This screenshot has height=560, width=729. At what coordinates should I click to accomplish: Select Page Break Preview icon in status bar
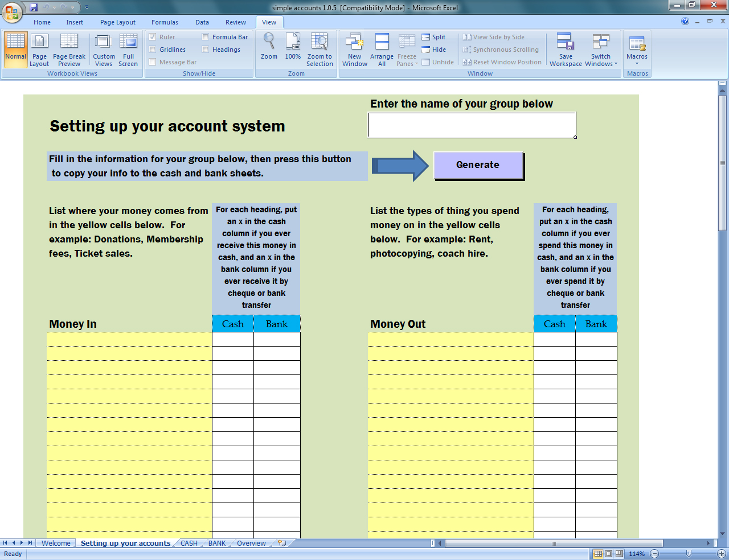pos(619,554)
